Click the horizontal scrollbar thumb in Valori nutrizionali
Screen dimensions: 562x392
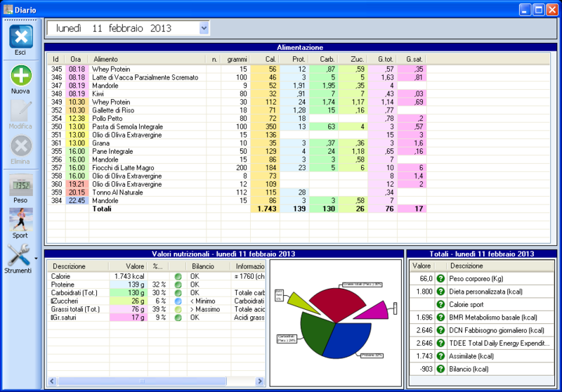coord(142,381)
